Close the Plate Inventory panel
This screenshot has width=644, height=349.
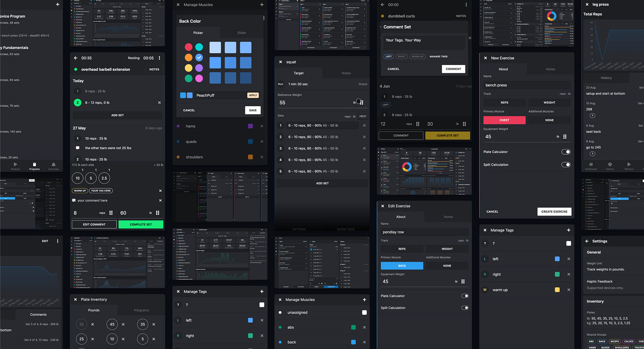tap(75, 300)
